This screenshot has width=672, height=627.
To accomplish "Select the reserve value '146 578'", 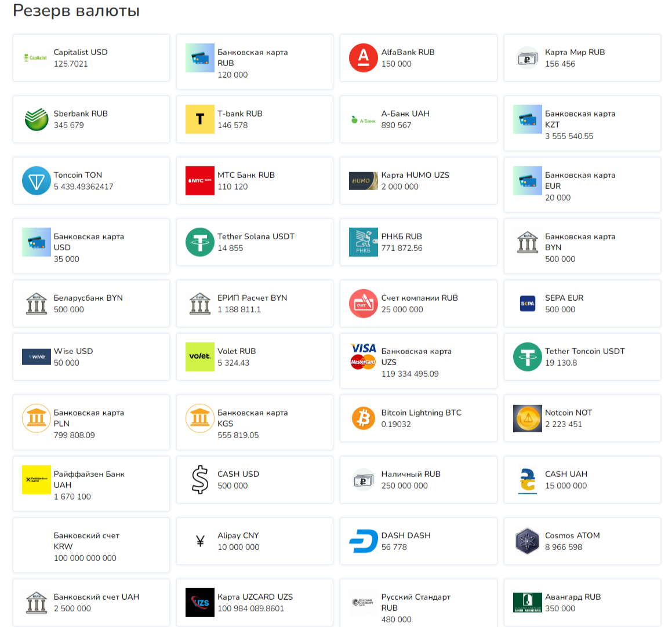I will (x=233, y=125).
